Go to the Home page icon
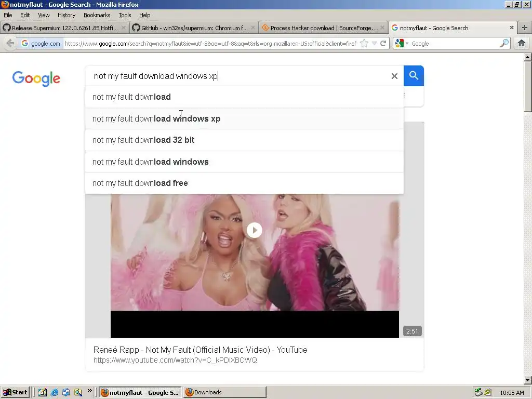 click(x=522, y=44)
